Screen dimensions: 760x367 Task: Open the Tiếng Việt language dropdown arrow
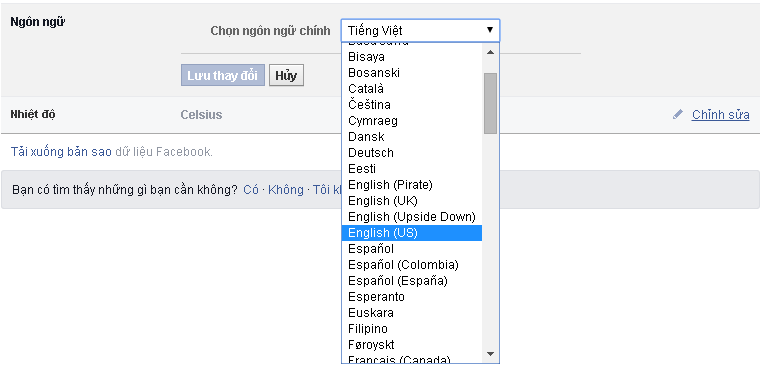(490, 30)
